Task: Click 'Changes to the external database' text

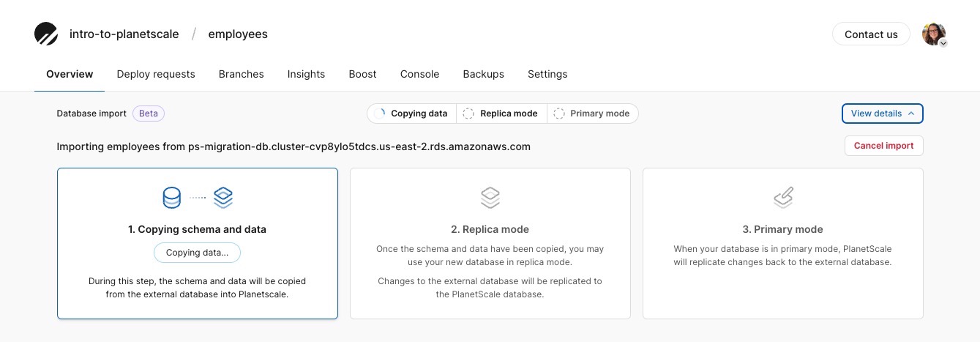Action: [490, 288]
